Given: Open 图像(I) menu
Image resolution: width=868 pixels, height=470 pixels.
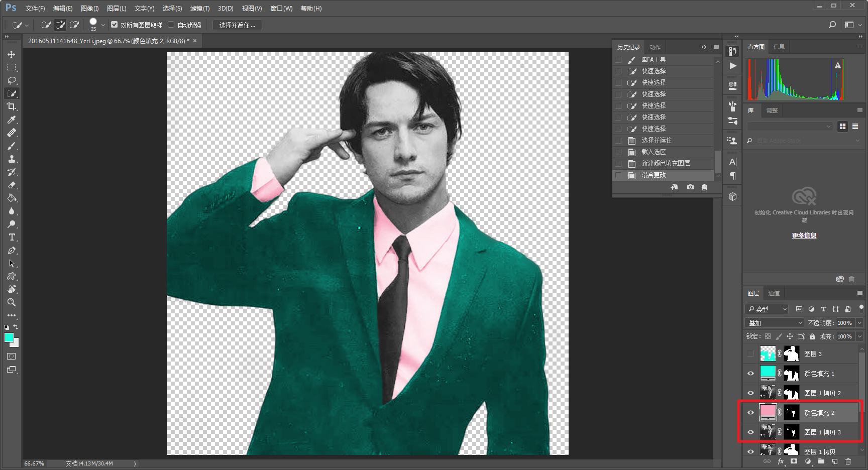Looking at the screenshot, I should click(x=89, y=9).
